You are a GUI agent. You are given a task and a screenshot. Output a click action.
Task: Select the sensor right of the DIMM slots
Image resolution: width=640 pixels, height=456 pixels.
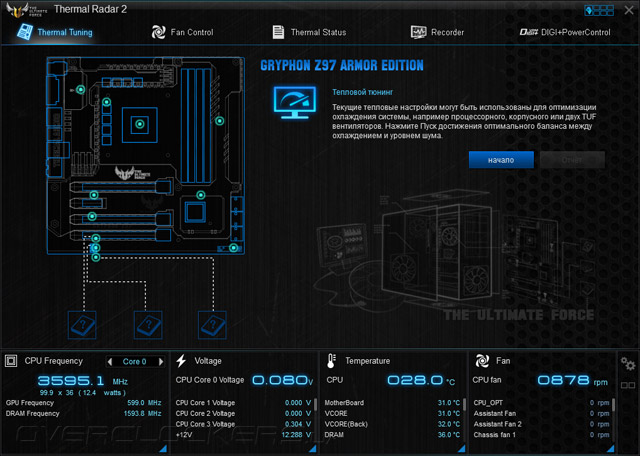click(x=220, y=121)
